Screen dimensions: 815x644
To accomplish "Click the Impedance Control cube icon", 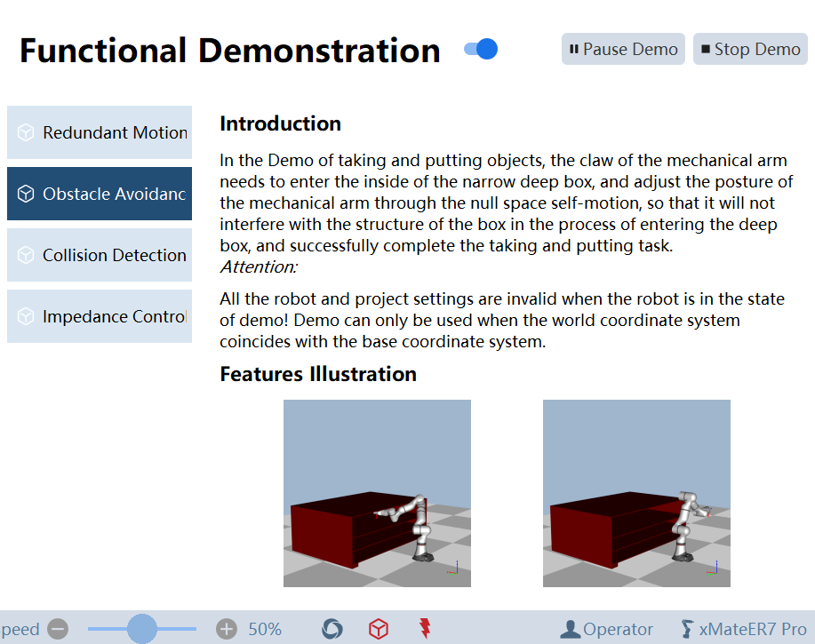I will coord(26,316).
